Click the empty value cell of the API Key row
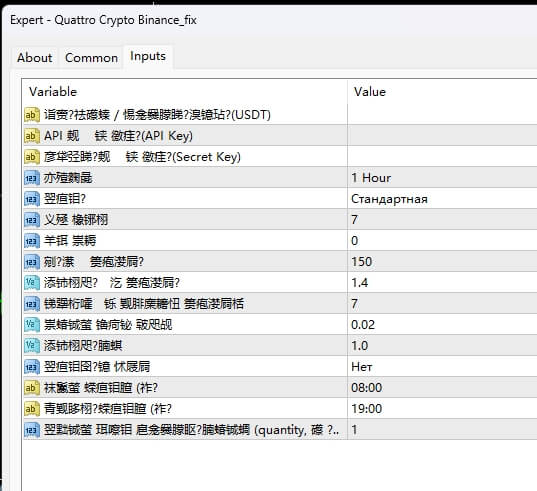 (x=442, y=136)
